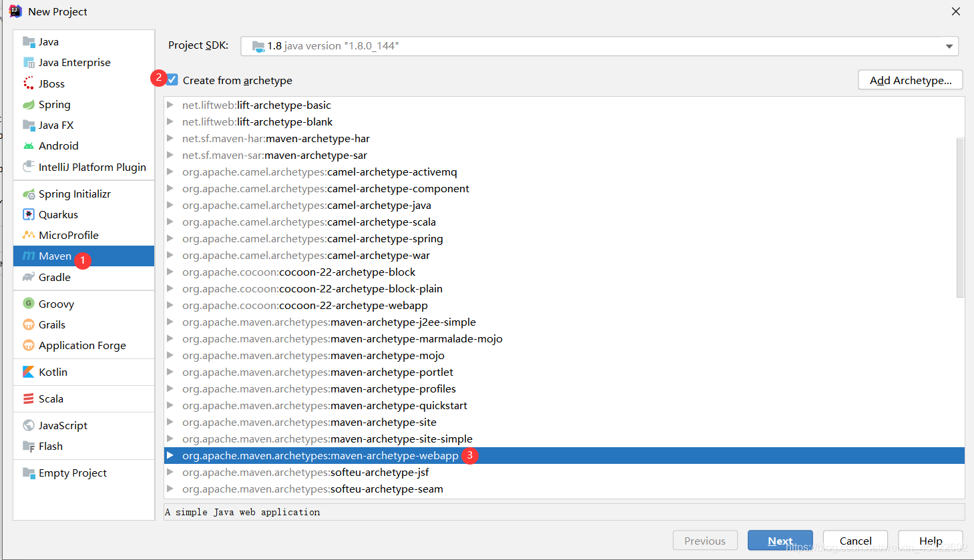This screenshot has width=974, height=560.
Task: Select maven-archetype-portlet row
Action: (564, 372)
